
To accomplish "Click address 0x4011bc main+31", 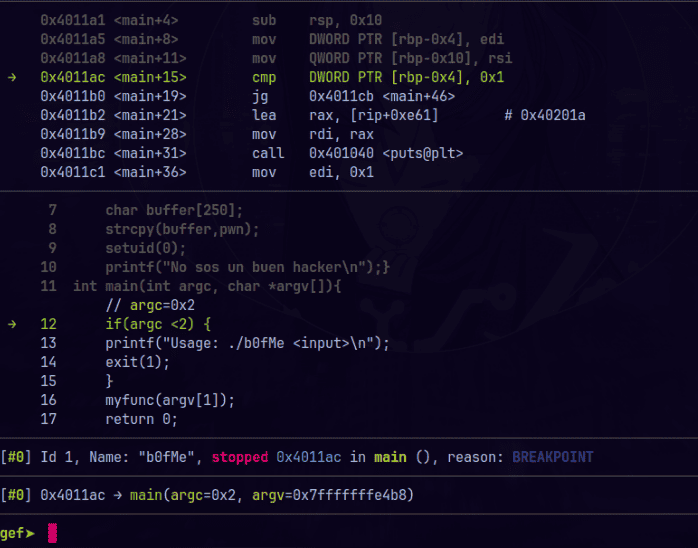I will 113,153.
